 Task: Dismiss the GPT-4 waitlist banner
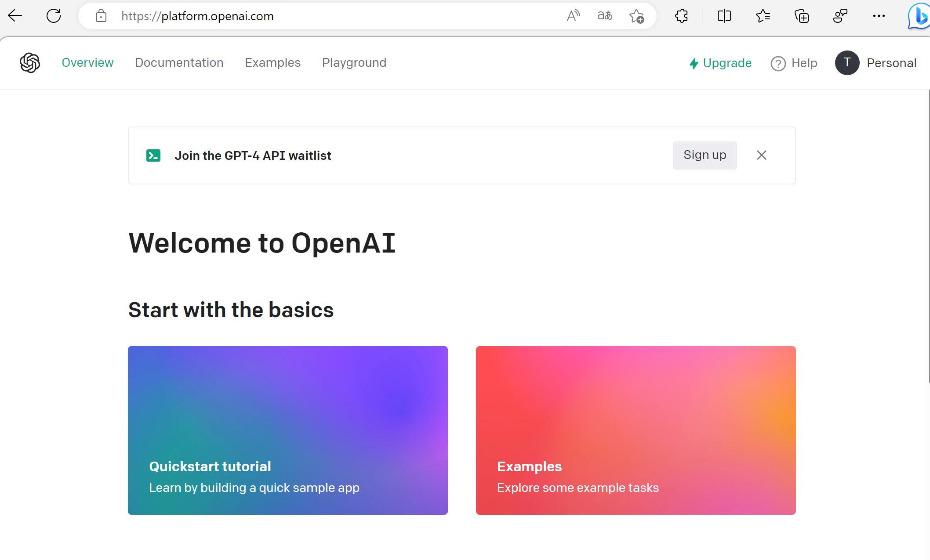pyautogui.click(x=762, y=155)
